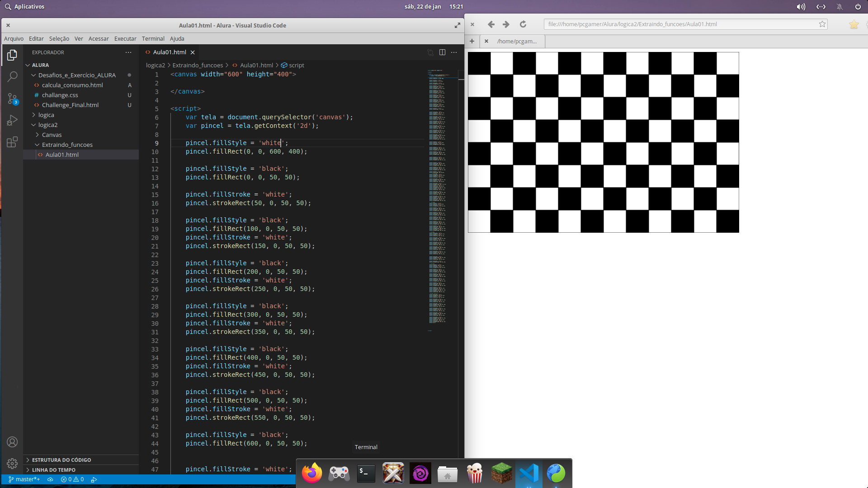Click the volume icon in the top panel
This screenshot has width=868, height=488.
pos(801,7)
